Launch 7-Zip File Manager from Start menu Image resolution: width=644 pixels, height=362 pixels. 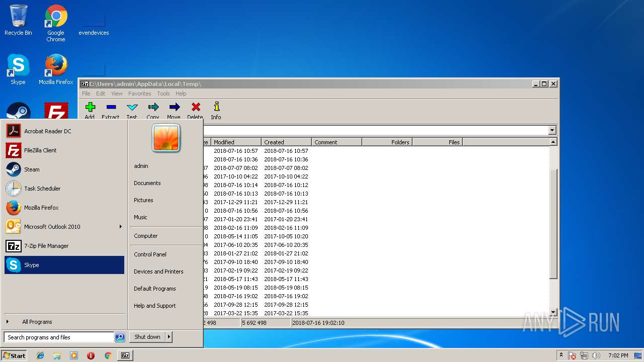[x=64, y=246]
